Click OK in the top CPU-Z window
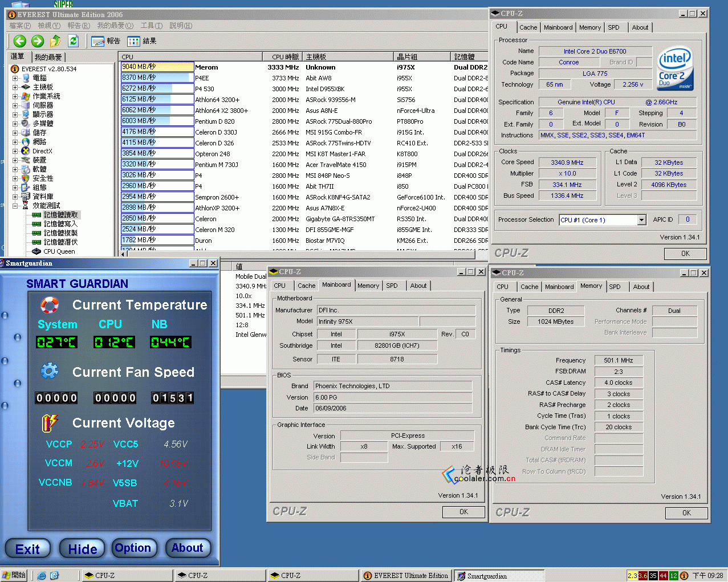 point(685,254)
